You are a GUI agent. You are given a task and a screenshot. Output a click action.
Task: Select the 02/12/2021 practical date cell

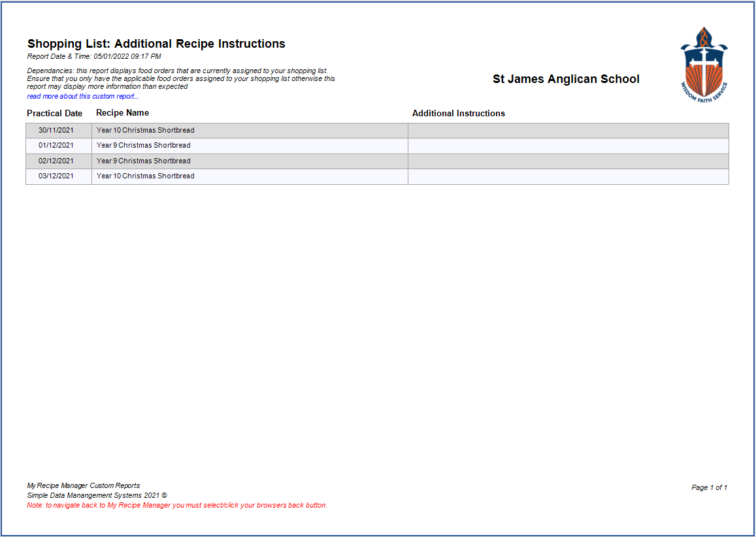point(56,161)
